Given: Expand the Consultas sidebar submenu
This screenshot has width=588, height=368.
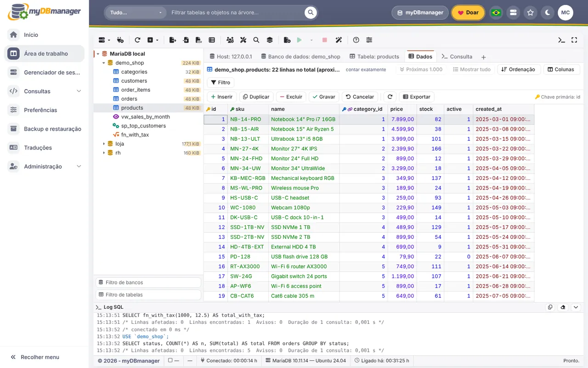Looking at the screenshot, I should pos(79,91).
